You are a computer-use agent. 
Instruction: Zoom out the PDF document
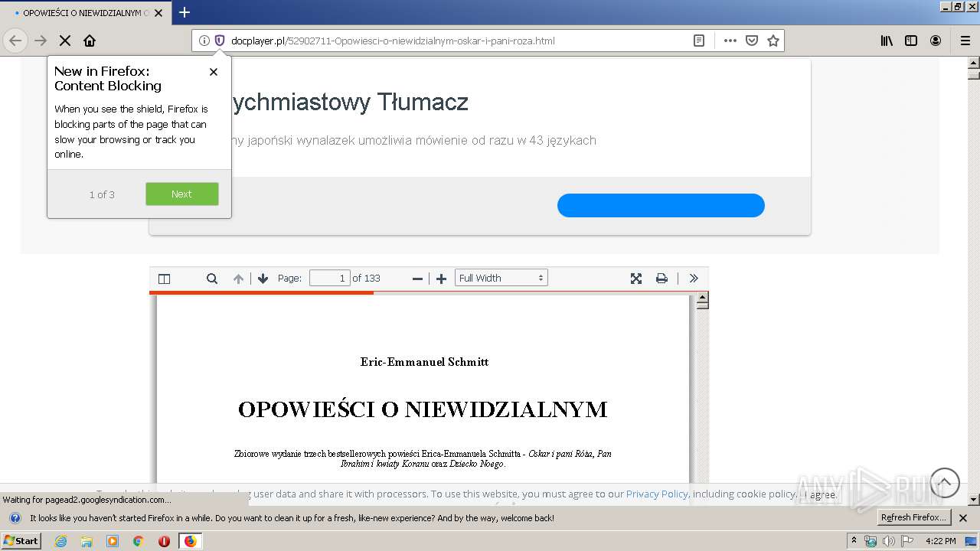pos(417,279)
